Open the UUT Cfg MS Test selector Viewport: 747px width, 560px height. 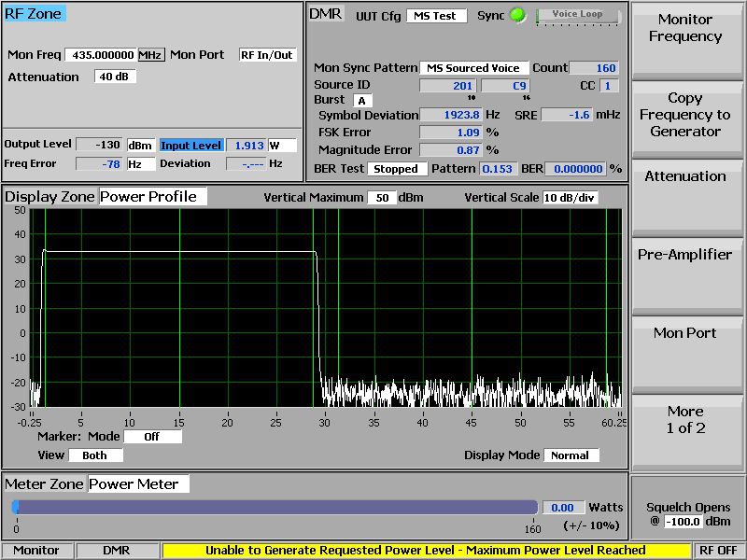tap(436, 16)
